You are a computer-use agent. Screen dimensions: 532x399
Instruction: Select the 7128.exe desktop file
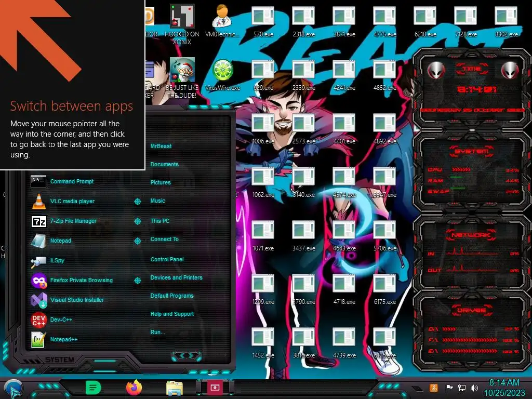coord(466,21)
